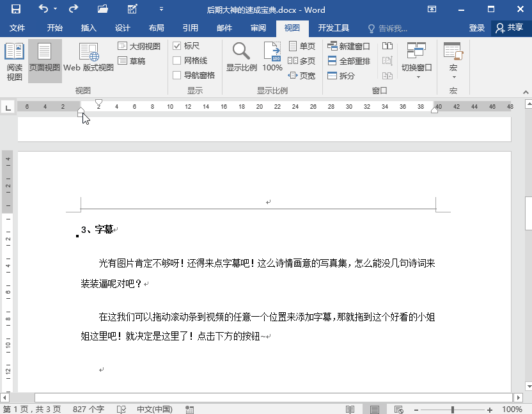Click the Sign in (登录) link
This screenshot has height=414, width=532.
tap(476, 28)
